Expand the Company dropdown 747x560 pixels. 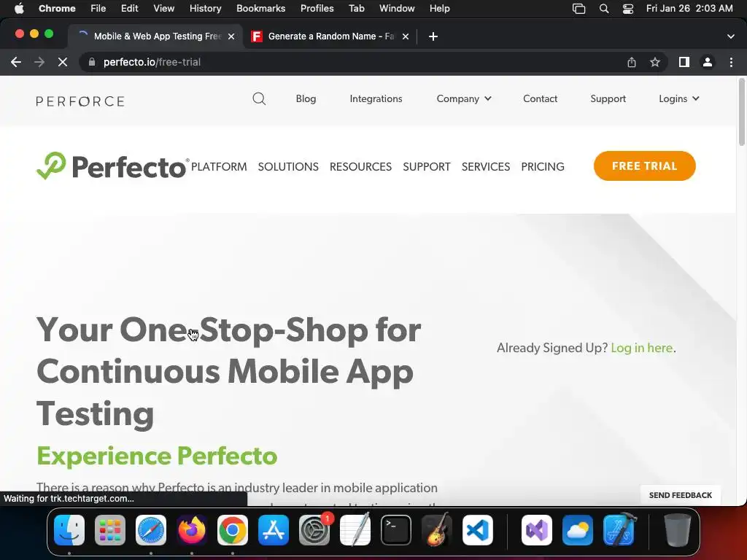click(463, 99)
